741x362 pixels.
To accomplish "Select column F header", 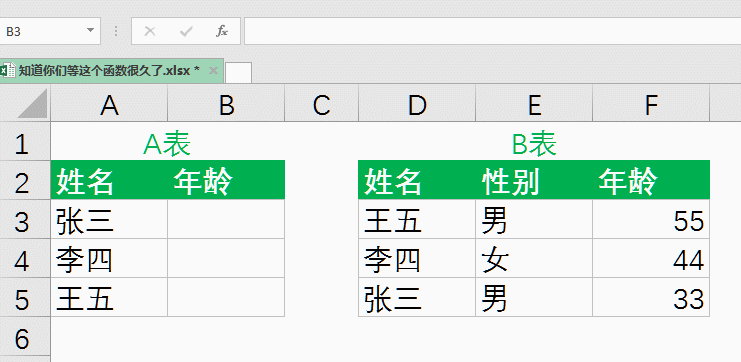I will click(x=651, y=104).
